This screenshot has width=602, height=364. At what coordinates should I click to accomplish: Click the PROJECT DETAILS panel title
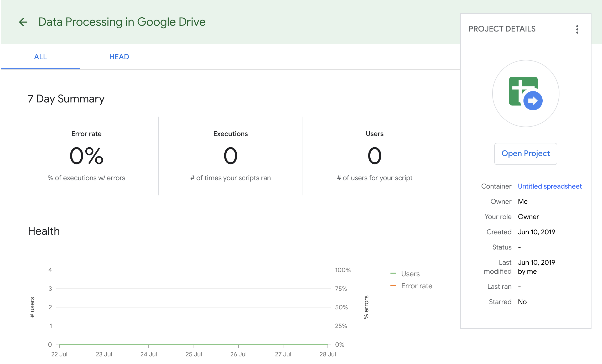click(x=502, y=29)
